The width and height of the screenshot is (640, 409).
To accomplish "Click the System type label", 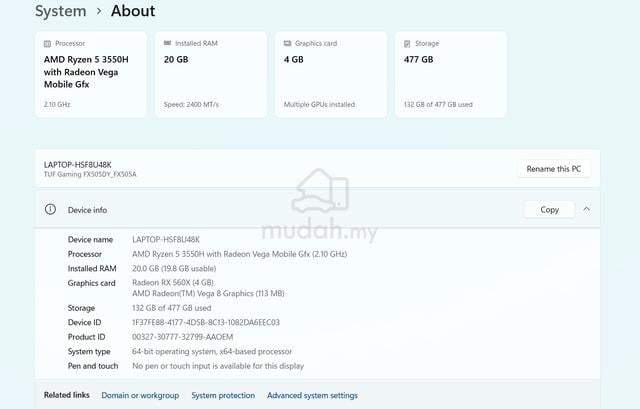I will [x=89, y=351].
